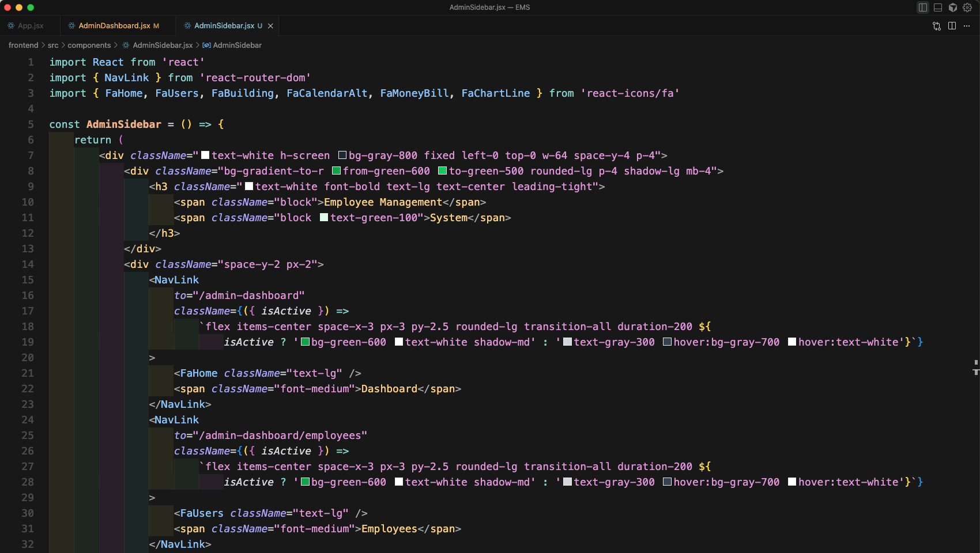
Task: Open the text-green-100 color swatch
Action: (323, 218)
